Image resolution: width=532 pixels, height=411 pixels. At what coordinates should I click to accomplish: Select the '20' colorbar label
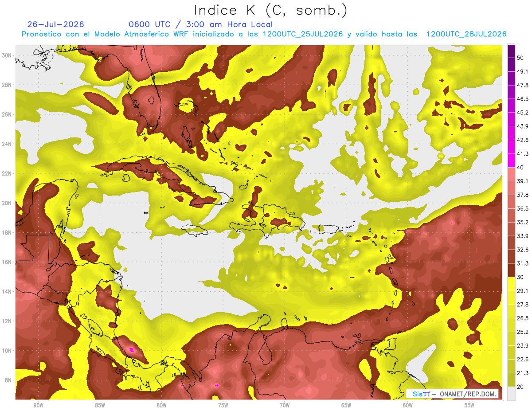pyautogui.click(x=521, y=386)
